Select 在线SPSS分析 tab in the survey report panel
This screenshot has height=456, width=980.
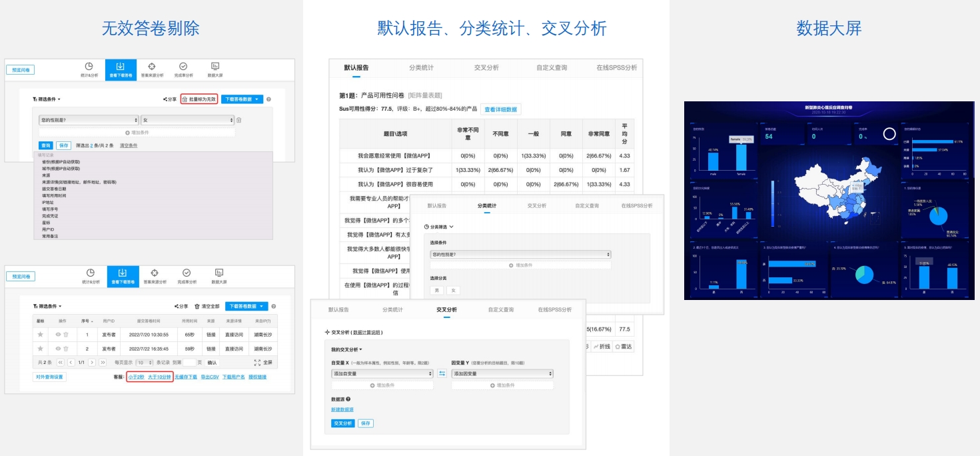coord(616,68)
